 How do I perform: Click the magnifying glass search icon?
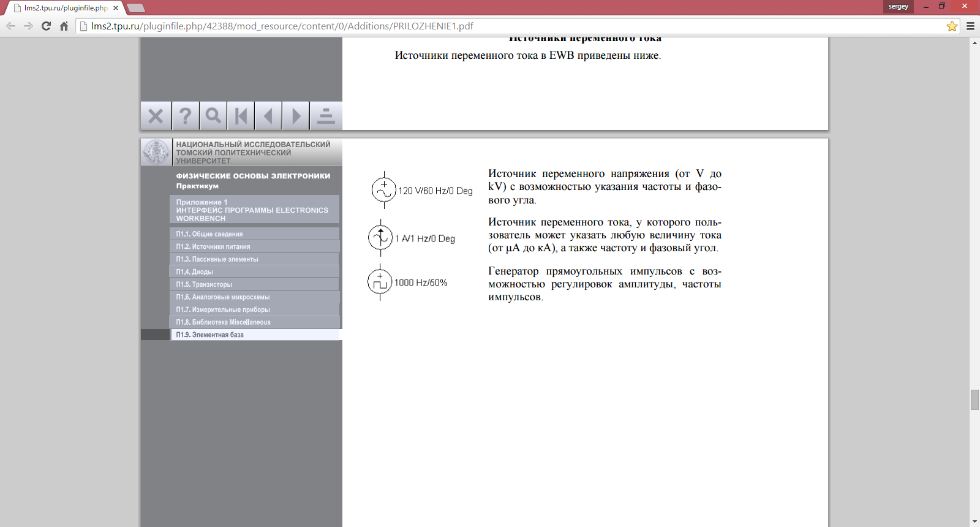click(213, 116)
